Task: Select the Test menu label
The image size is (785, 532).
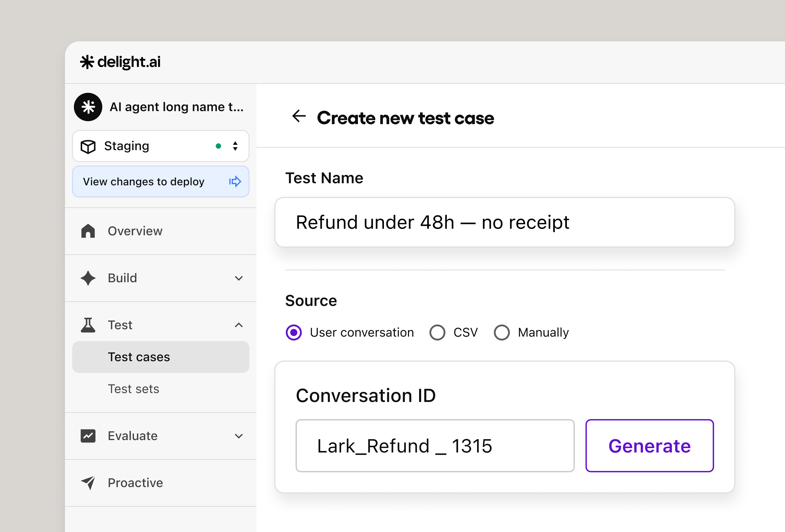Action: tap(120, 325)
